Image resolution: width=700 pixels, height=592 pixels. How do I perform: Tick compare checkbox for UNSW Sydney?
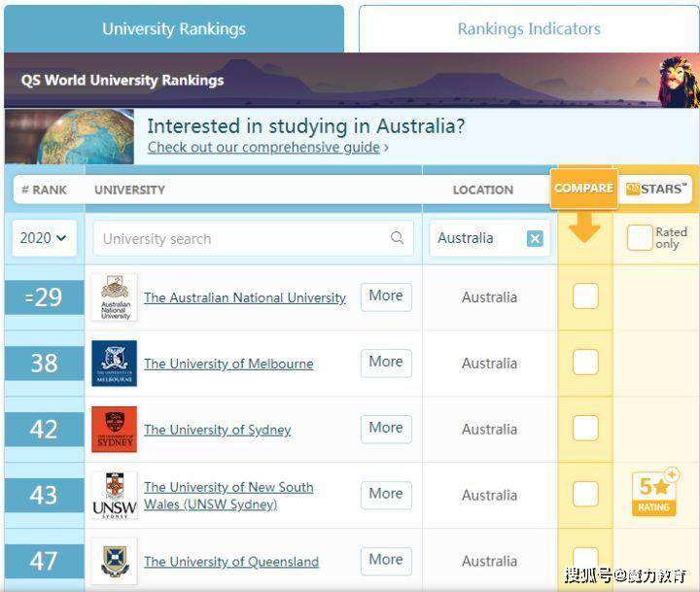point(585,494)
